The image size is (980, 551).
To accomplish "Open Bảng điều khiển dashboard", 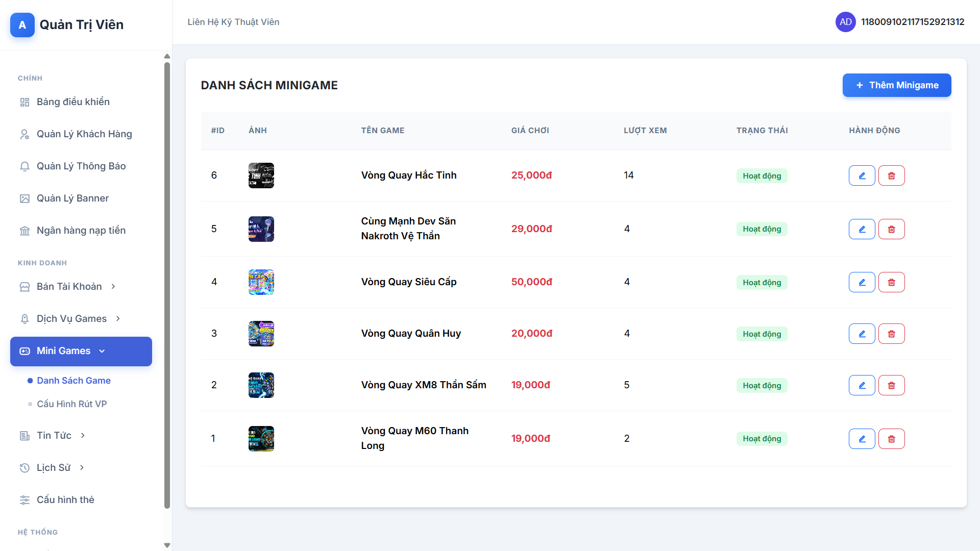I will 73,102.
